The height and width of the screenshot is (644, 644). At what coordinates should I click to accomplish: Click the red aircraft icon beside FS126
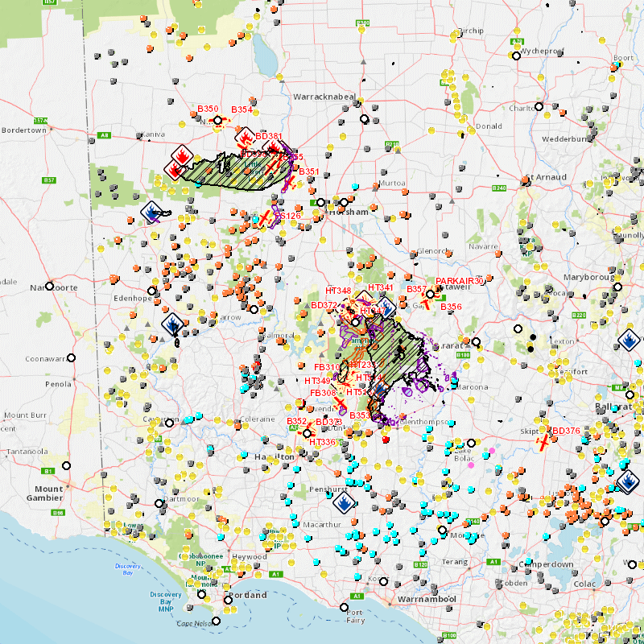(x=264, y=219)
